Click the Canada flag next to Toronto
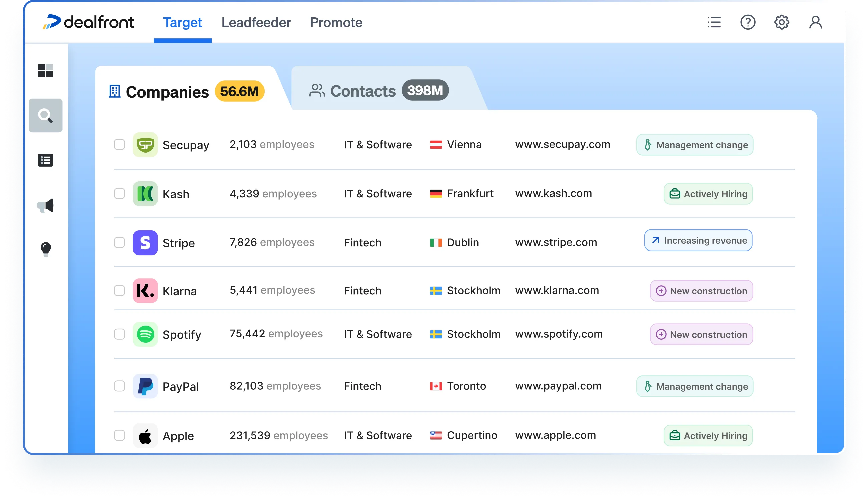 (x=436, y=386)
